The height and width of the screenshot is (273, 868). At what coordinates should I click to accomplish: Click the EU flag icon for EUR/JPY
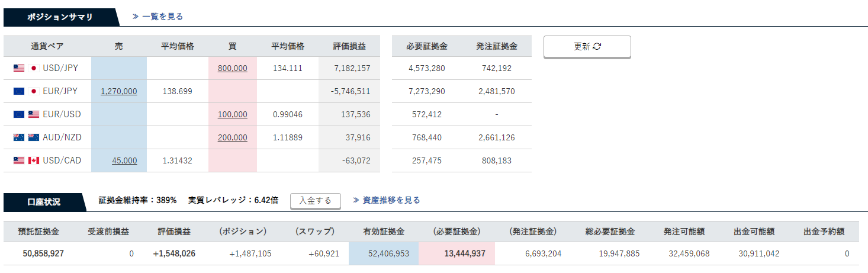19,92
